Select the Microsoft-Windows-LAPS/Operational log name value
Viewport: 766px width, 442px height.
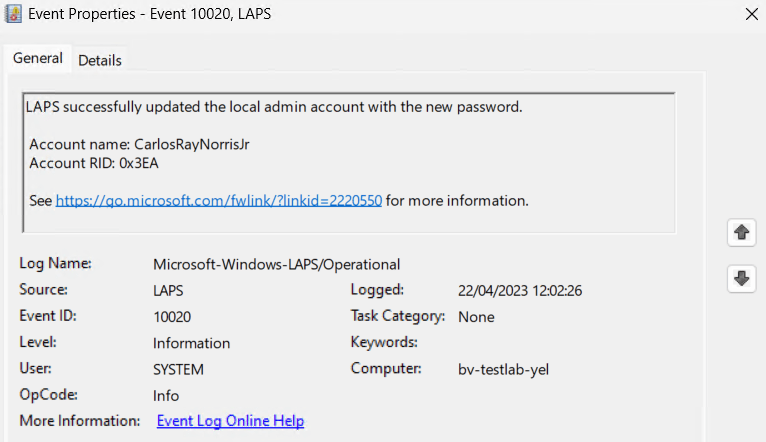click(276, 264)
